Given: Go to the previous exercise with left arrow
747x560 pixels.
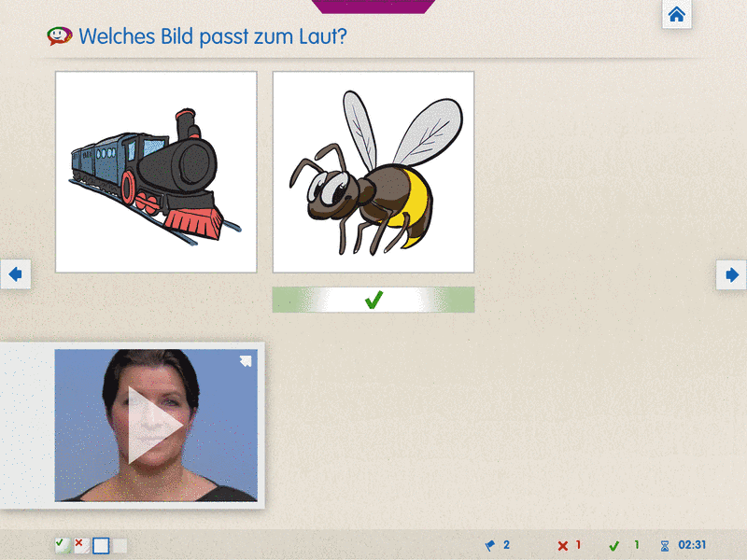Looking at the screenshot, I should [x=16, y=274].
